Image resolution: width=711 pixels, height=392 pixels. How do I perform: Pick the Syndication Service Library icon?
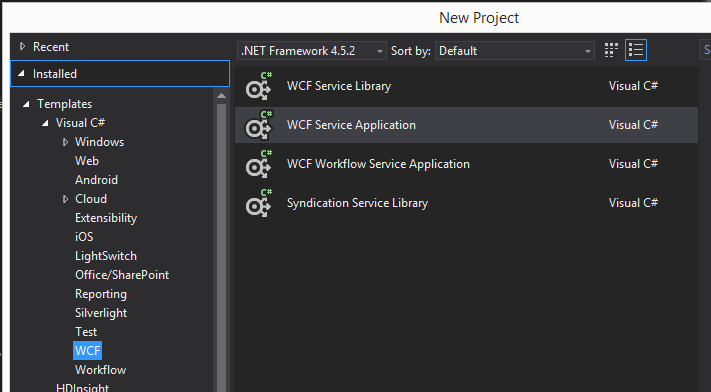259,203
